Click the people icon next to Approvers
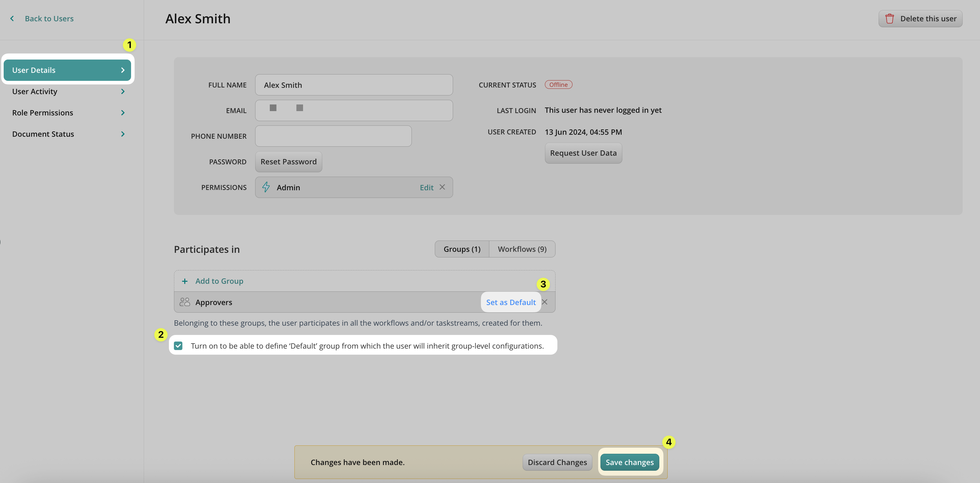Viewport: 980px width, 483px height. click(x=185, y=302)
